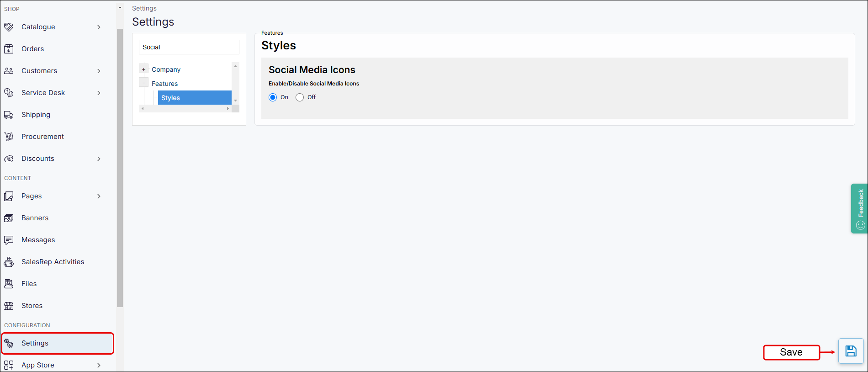Select the Off radio button
Image resolution: width=868 pixels, height=372 pixels.
(300, 97)
